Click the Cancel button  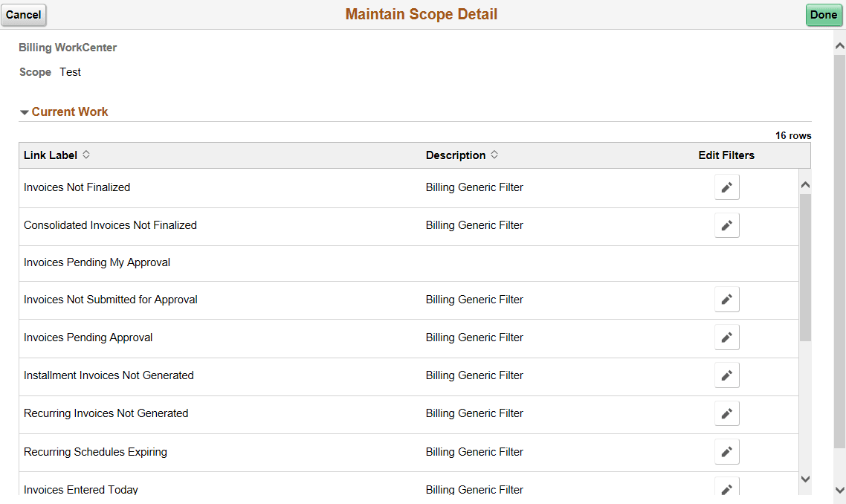(x=23, y=14)
